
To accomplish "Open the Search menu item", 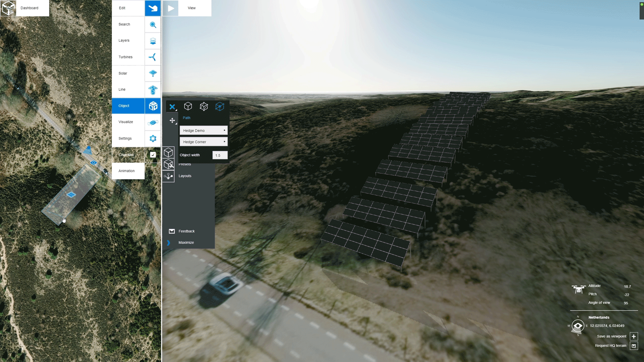I will click(x=128, y=24).
